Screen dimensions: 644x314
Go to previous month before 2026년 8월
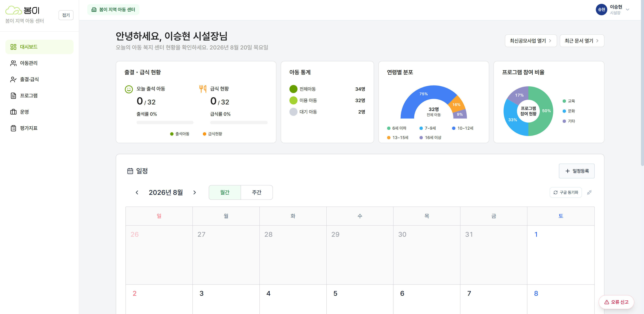137,192
